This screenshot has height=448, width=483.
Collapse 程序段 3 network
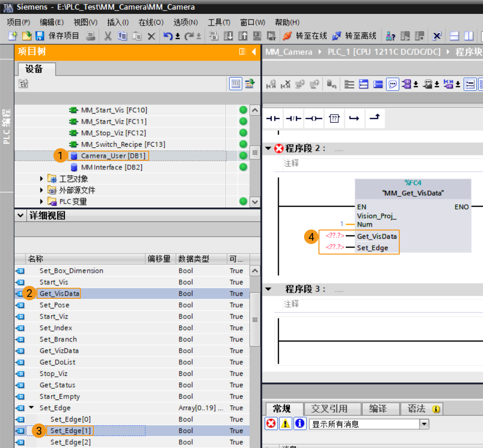click(268, 289)
